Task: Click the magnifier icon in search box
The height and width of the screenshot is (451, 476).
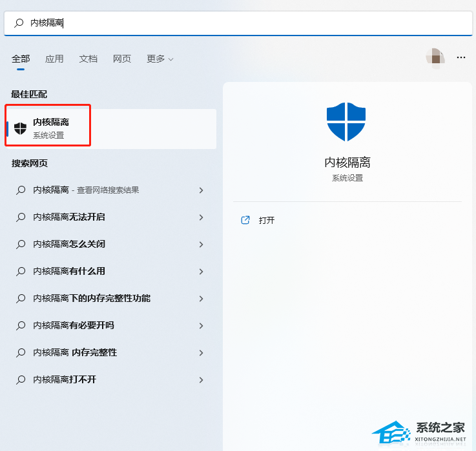Action: (x=19, y=23)
